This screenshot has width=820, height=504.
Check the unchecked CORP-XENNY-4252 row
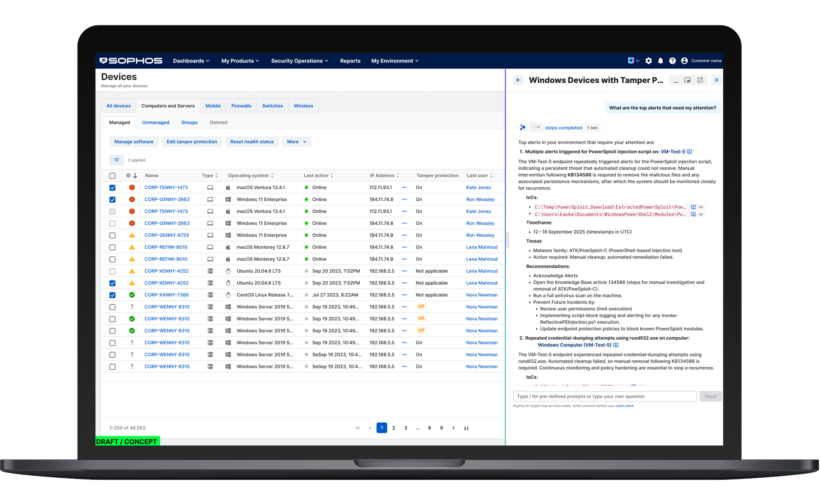[x=112, y=271]
